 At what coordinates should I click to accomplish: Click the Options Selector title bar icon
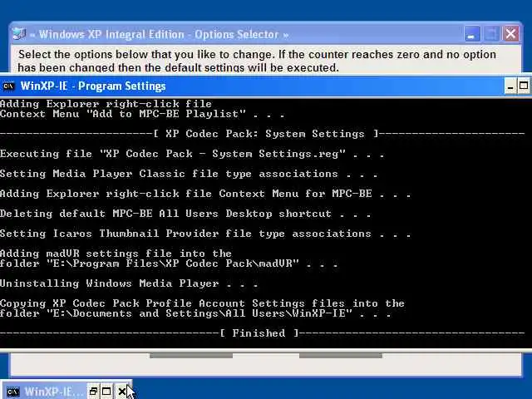point(19,34)
